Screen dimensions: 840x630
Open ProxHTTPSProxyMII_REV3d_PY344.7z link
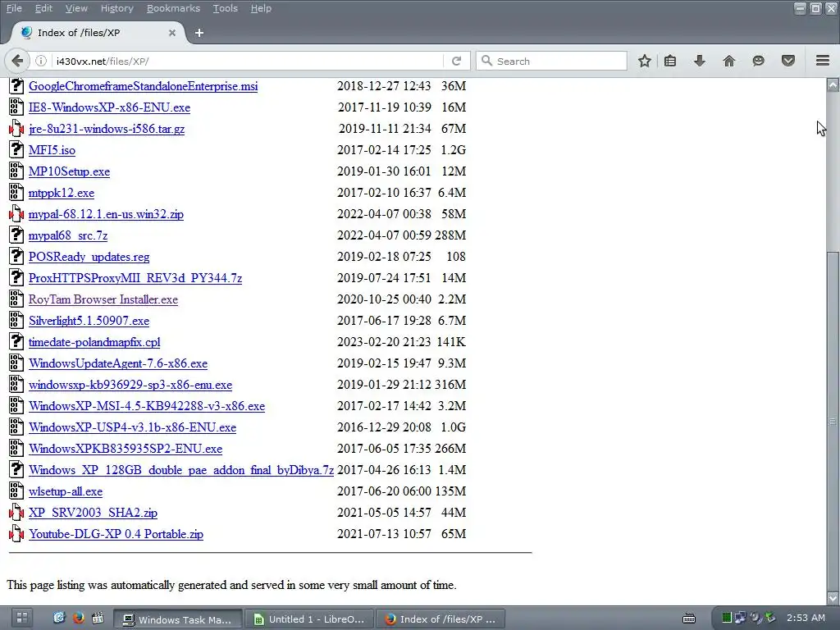tap(135, 277)
